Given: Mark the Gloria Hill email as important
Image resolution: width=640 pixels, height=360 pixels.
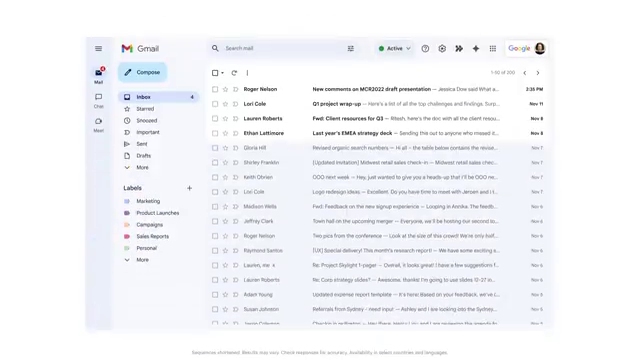Looking at the screenshot, I should pyautogui.click(x=236, y=148).
